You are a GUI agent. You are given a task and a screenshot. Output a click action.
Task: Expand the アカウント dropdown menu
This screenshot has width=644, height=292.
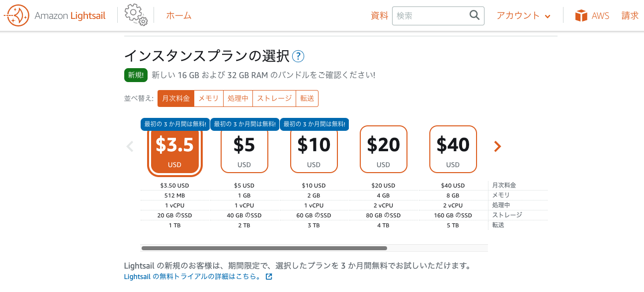523,16
